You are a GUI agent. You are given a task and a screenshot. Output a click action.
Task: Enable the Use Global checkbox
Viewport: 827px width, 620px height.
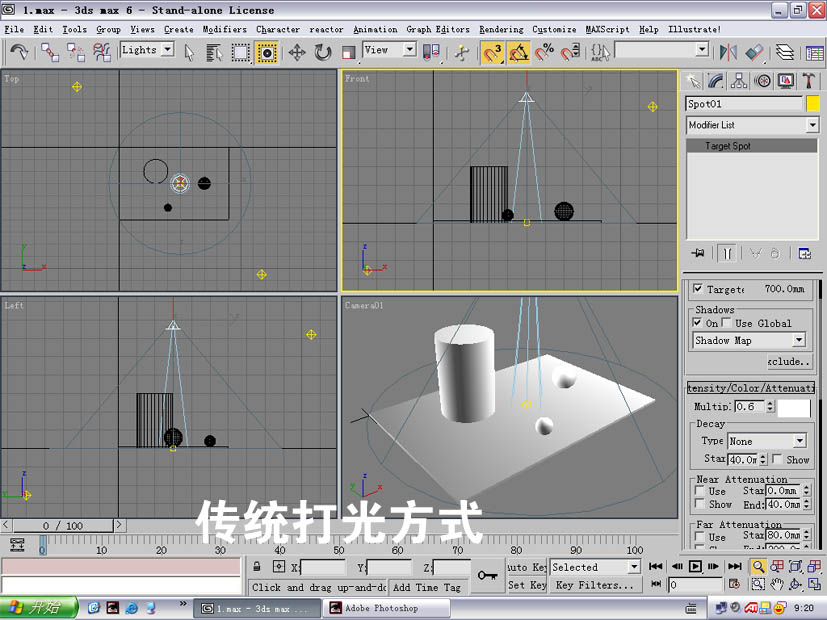(x=726, y=323)
